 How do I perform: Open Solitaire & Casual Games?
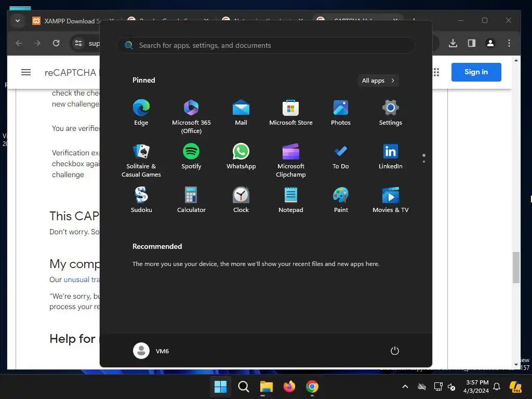(x=141, y=160)
